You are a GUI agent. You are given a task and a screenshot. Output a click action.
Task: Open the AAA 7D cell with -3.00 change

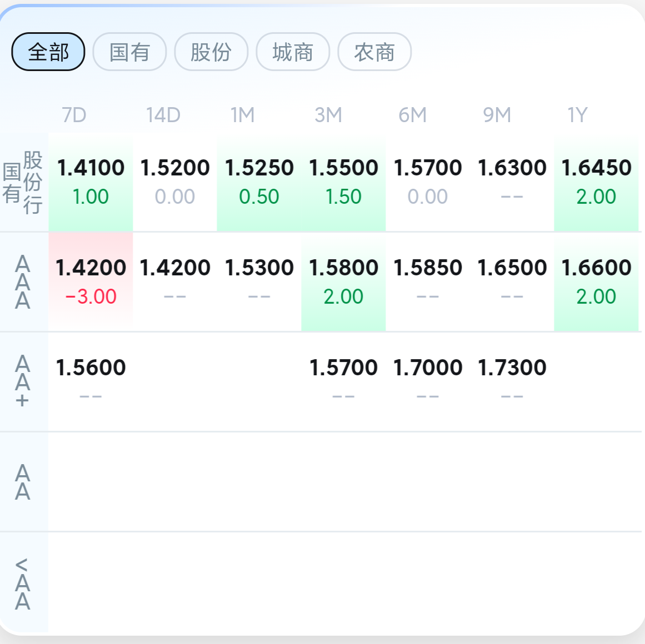(x=91, y=281)
